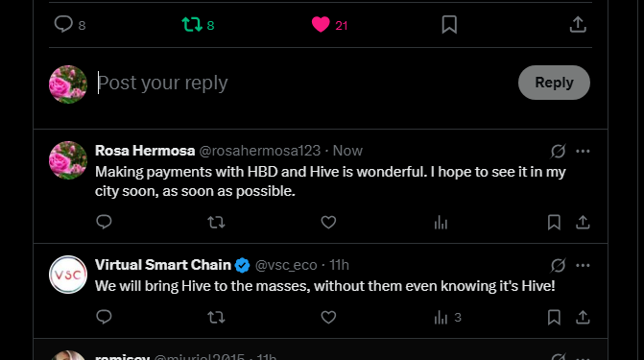644x360 pixels.
Task: Open Rosa Hermosa profile avatar in reply
Action: coord(68,160)
